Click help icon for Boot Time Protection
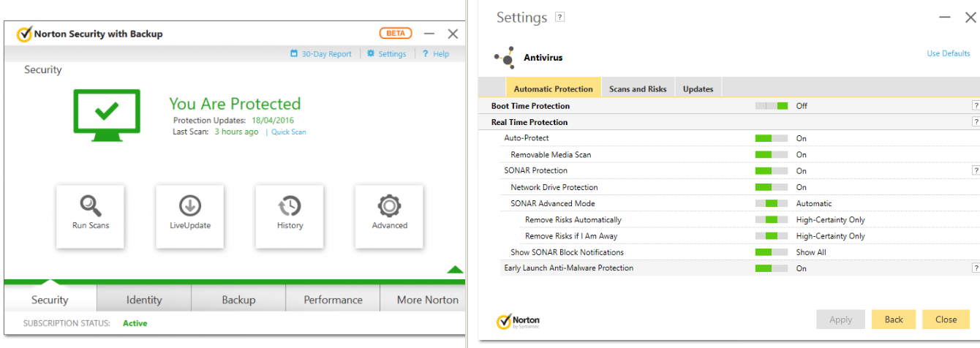The height and width of the screenshot is (348, 980). pyautogui.click(x=976, y=106)
